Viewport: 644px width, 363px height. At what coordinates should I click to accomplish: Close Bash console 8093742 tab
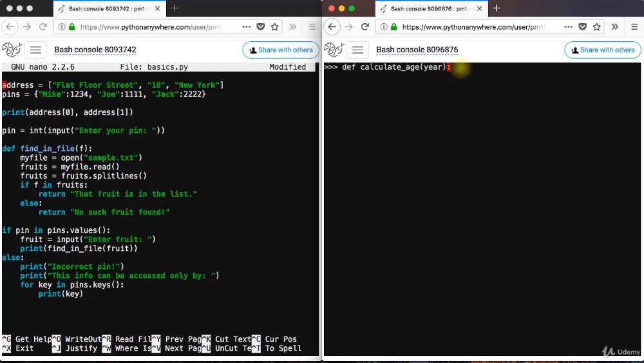tap(157, 8)
